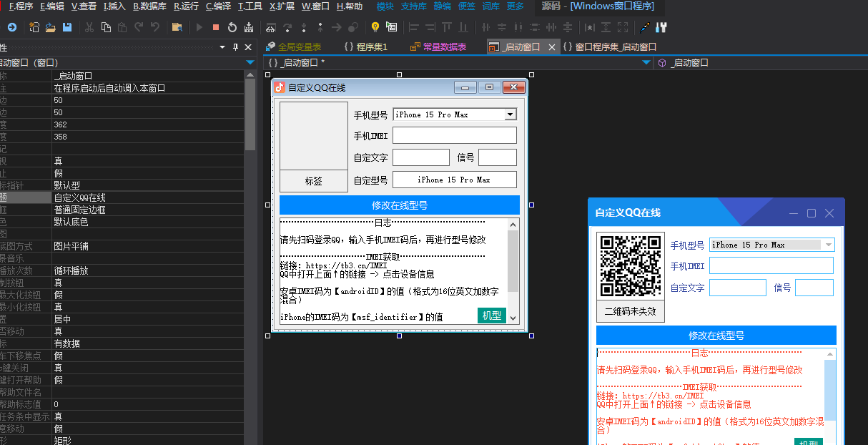The image size is (868, 445).
Task: Click 修改在线型号 button in running app
Action: pos(716,336)
